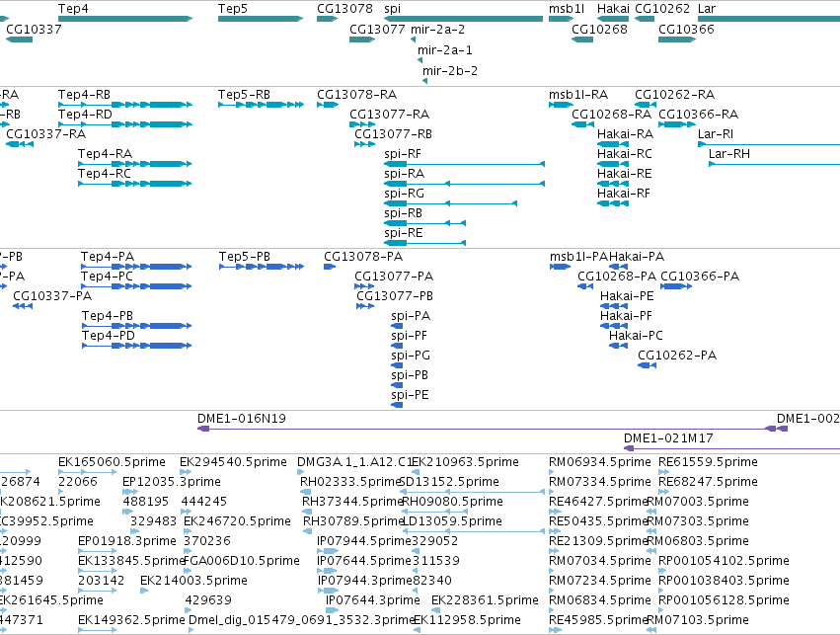Click the CG13077-PB protein label

(x=395, y=297)
